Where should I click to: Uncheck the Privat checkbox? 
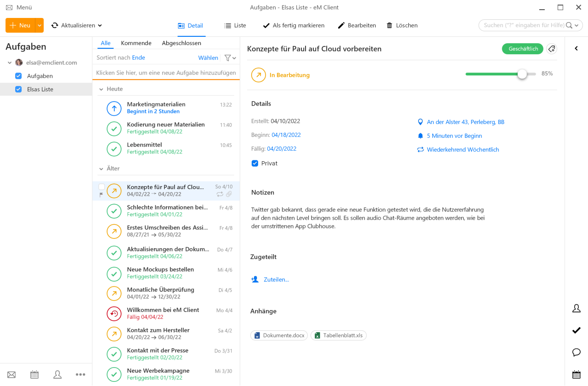[254, 163]
